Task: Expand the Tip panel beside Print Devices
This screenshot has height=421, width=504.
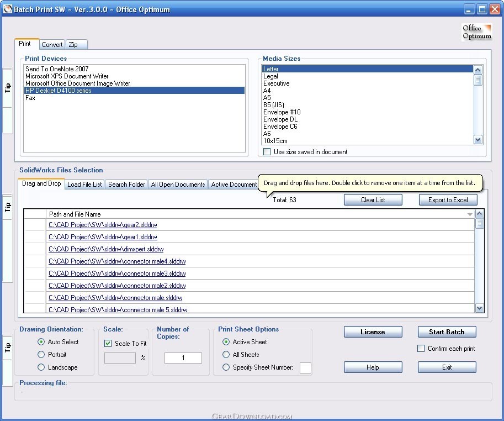Action: (7, 88)
